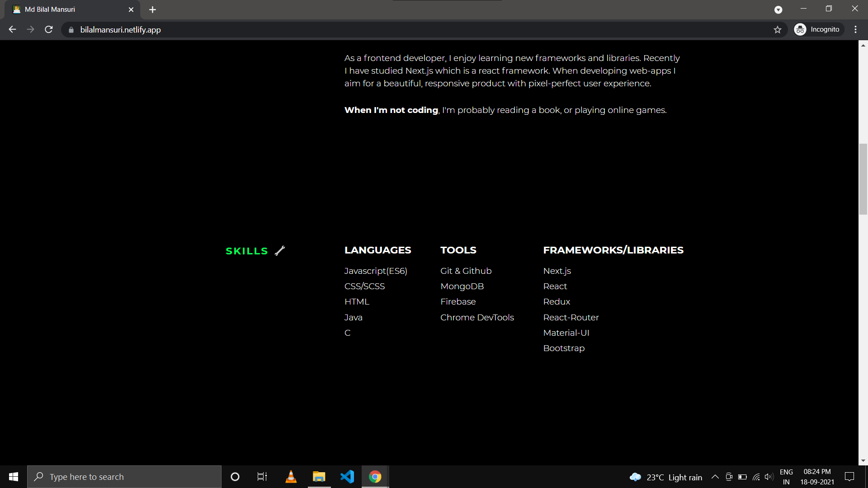Image resolution: width=868 pixels, height=488 pixels.
Task: Open the volume speaker control
Action: [x=769, y=477]
